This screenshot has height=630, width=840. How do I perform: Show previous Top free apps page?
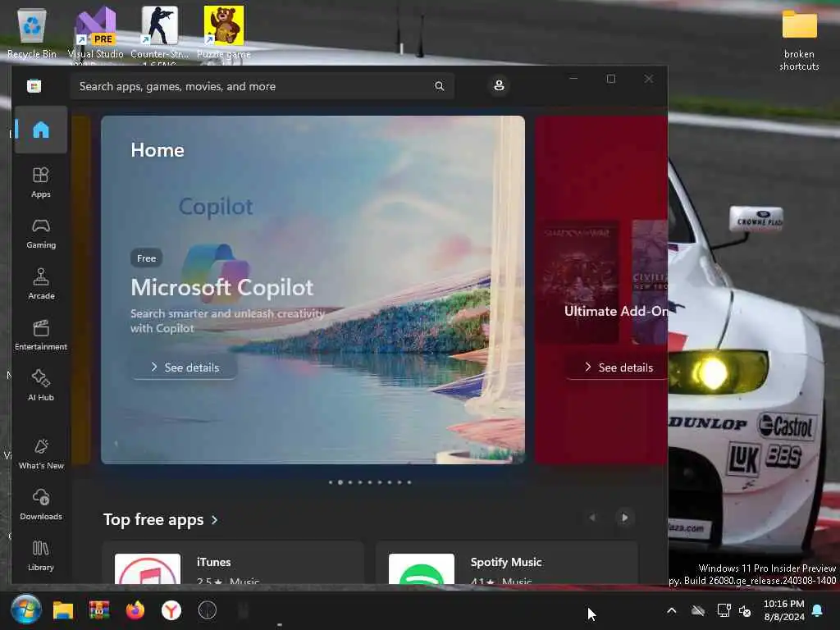point(592,518)
